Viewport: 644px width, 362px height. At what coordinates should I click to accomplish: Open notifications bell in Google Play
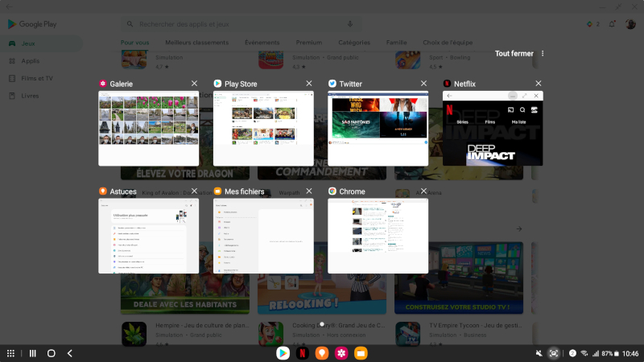(612, 24)
